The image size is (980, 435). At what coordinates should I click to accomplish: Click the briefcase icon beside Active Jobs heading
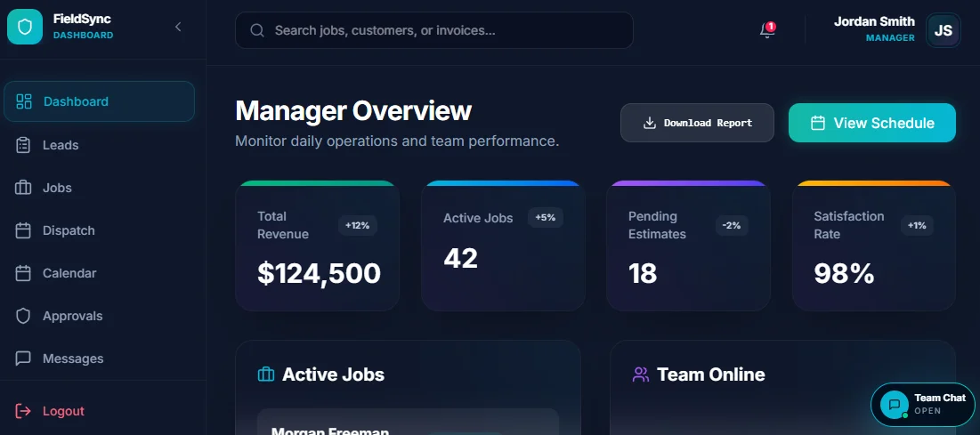[x=265, y=375]
